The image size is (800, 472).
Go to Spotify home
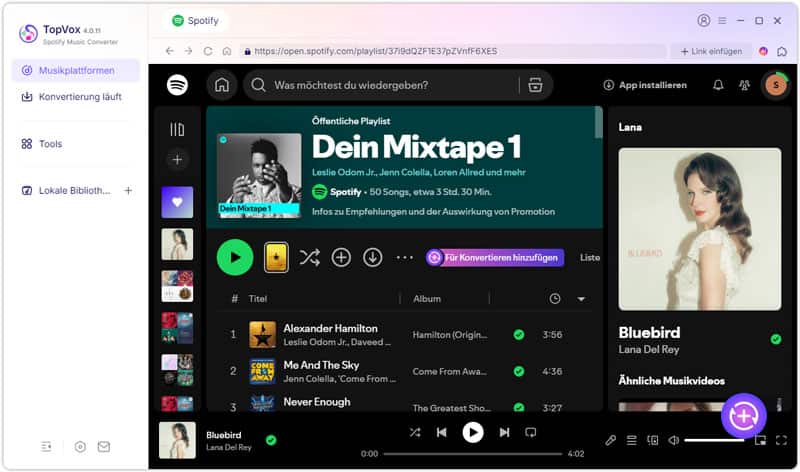click(222, 85)
